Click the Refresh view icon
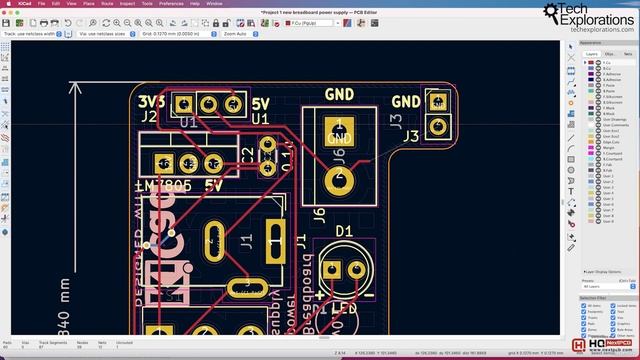This screenshot has height=360, width=640. (106, 23)
